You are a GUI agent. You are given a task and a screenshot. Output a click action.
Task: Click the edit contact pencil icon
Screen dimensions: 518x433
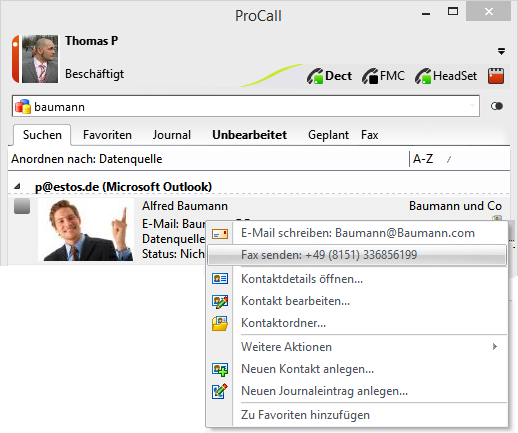click(220, 301)
